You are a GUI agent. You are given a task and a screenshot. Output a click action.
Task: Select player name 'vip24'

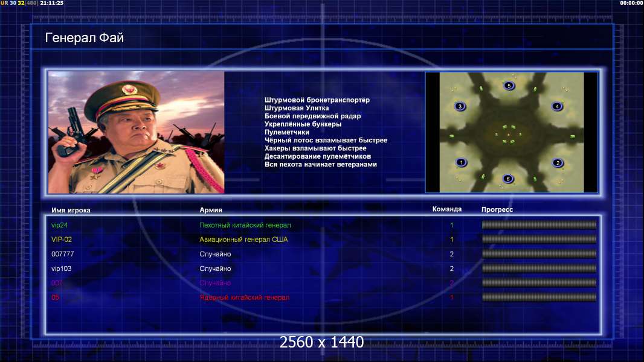pyautogui.click(x=60, y=225)
